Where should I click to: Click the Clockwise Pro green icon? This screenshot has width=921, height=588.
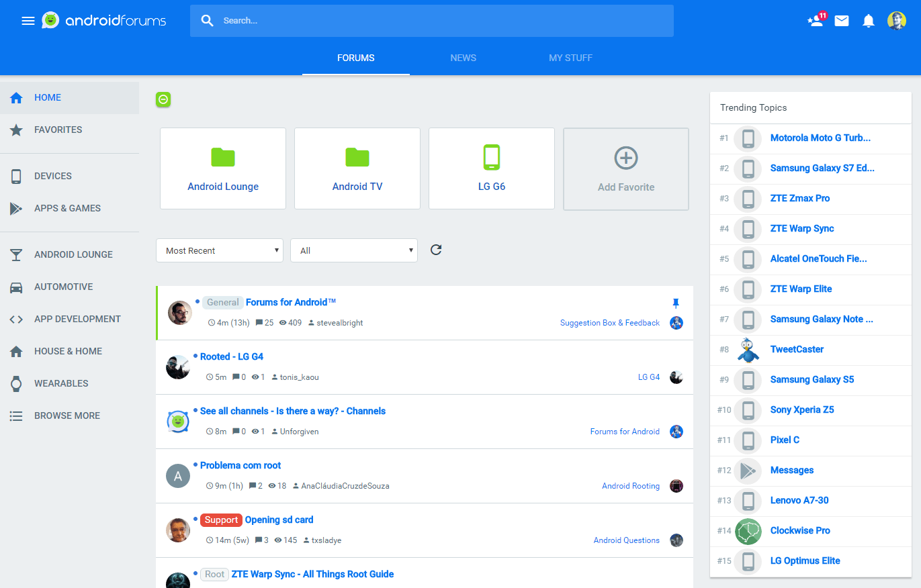[748, 531]
